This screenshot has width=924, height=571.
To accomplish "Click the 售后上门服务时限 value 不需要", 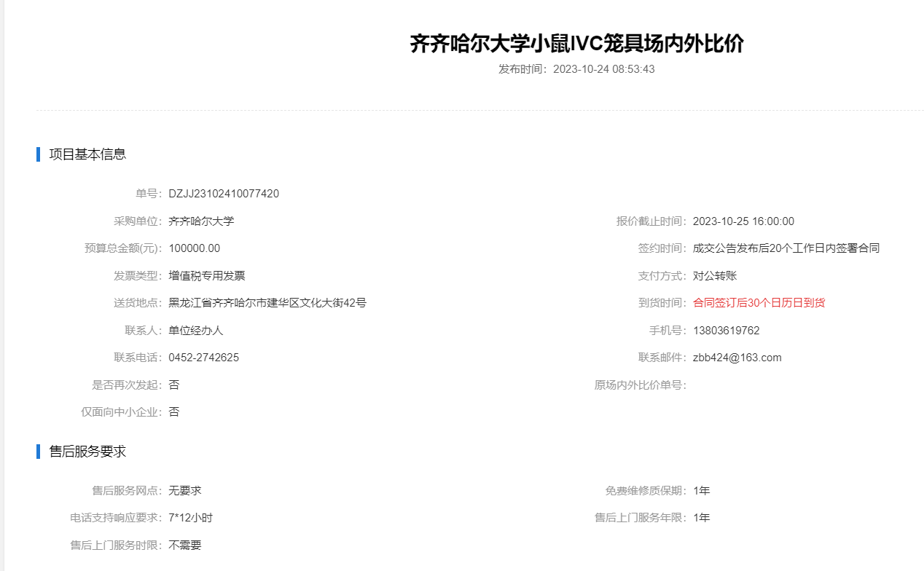I will (184, 546).
